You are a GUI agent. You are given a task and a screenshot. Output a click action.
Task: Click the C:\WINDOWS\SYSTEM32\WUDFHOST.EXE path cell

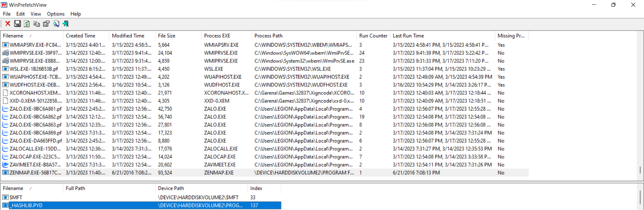[x=301, y=85]
